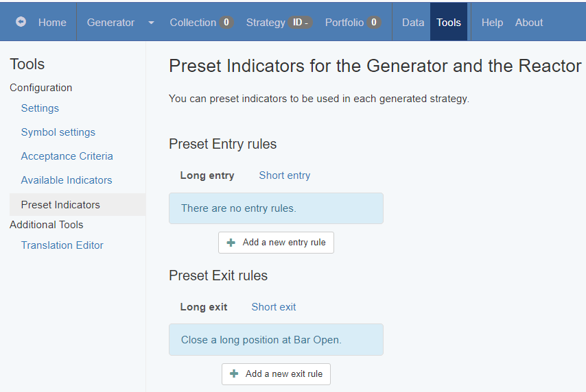This screenshot has height=392, width=586.
Task: Open Collection with the 0 badge
Action: click(x=201, y=23)
